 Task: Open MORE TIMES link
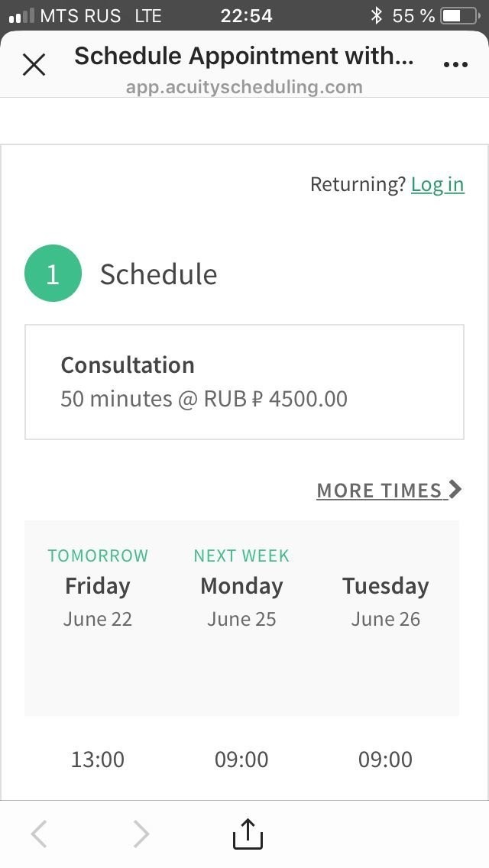[x=379, y=490]
